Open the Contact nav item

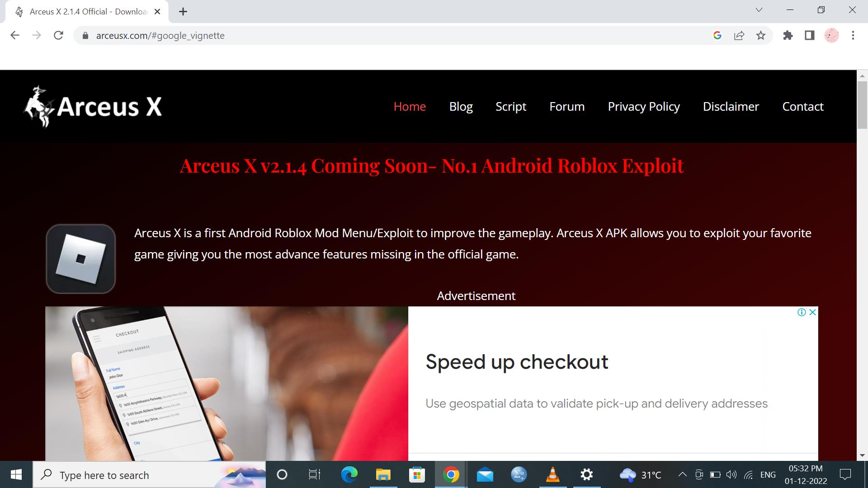803,107
